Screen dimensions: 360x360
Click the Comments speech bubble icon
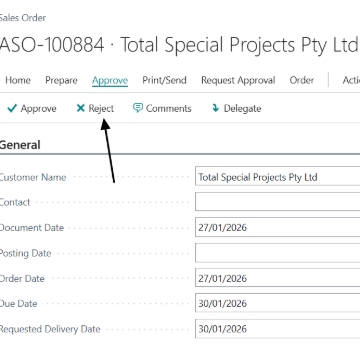coord(138,108)
